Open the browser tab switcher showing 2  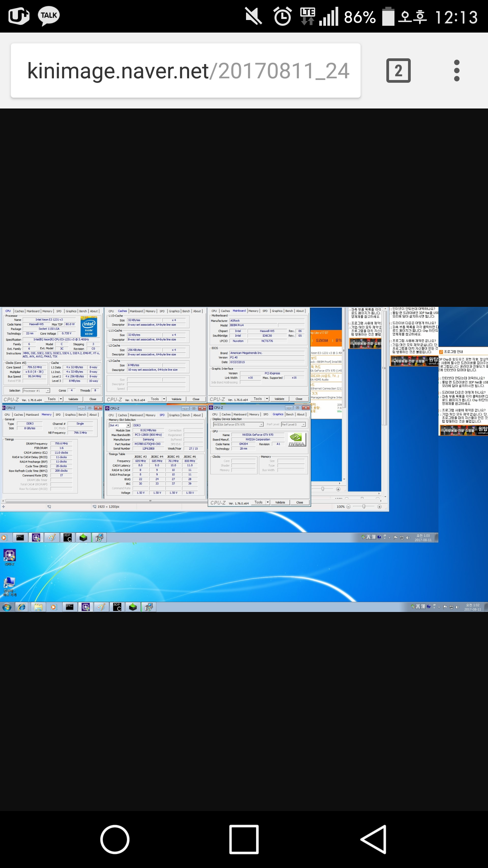(398, 71)
